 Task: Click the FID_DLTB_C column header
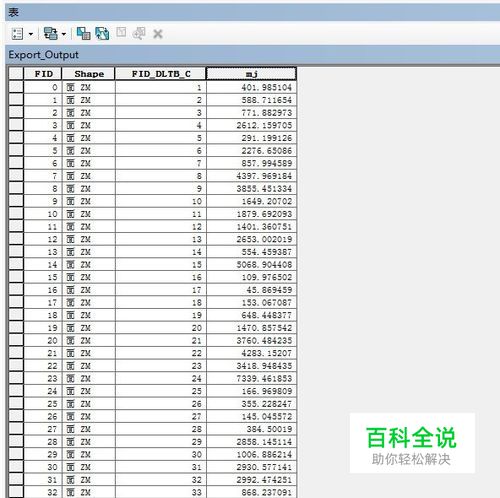click(161, 74)
